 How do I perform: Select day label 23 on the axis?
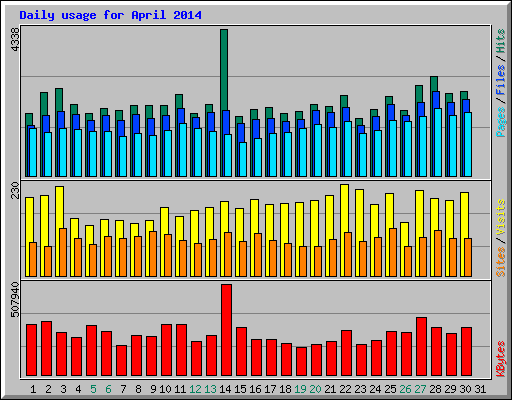click(360, 389)
